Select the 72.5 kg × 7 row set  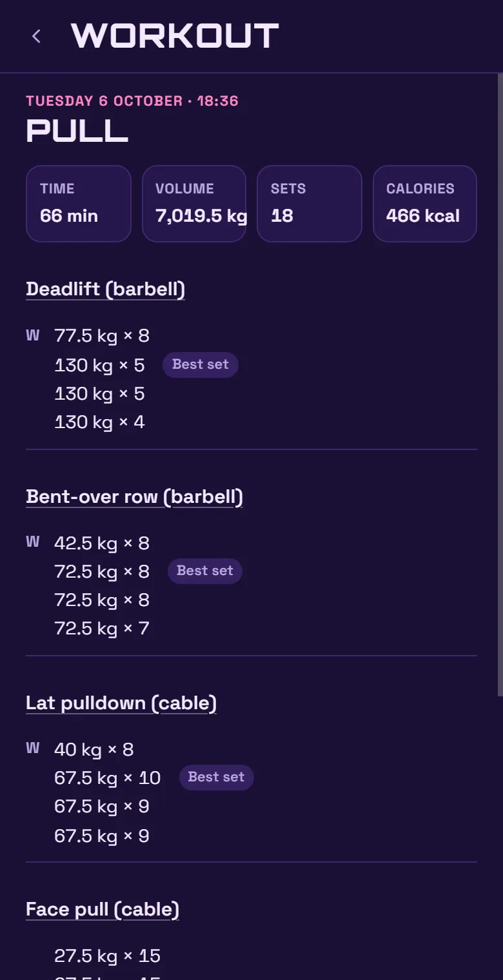click(102, 629)
